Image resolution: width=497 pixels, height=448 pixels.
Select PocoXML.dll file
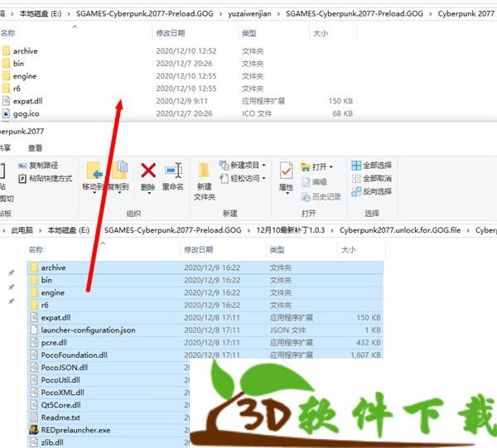[x=62, y=393]
